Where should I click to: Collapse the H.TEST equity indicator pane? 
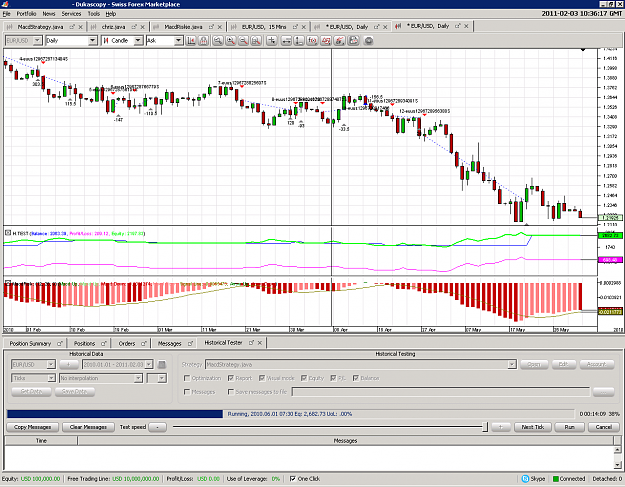(x=8, y=233)
